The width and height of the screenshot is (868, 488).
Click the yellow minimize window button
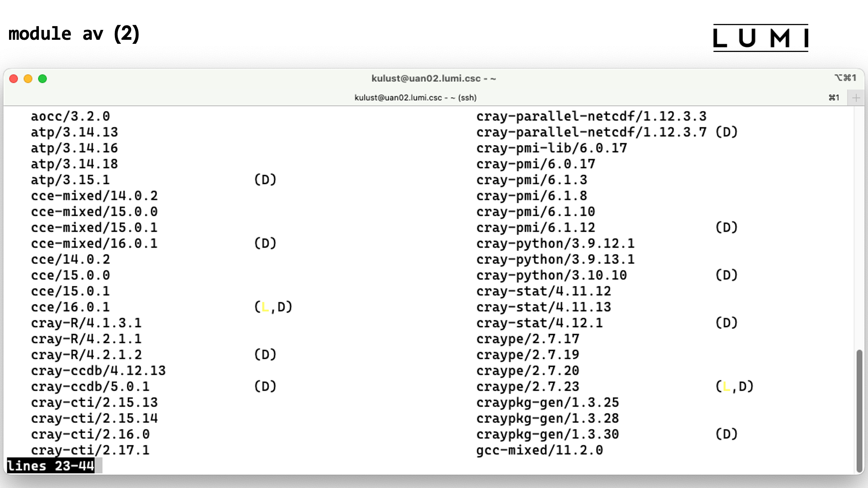(x=28, y=79)
